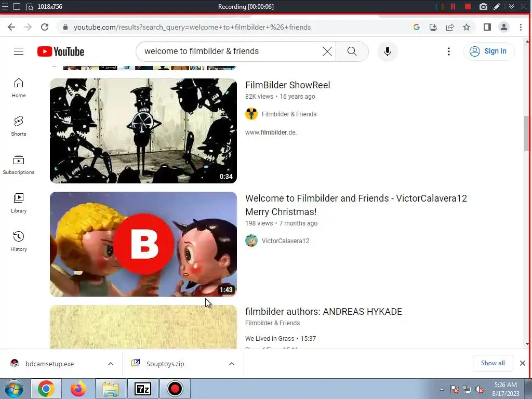
Task: Open the ANDREAS HYKADE playlist thumbnail
Action: [143, 327]
